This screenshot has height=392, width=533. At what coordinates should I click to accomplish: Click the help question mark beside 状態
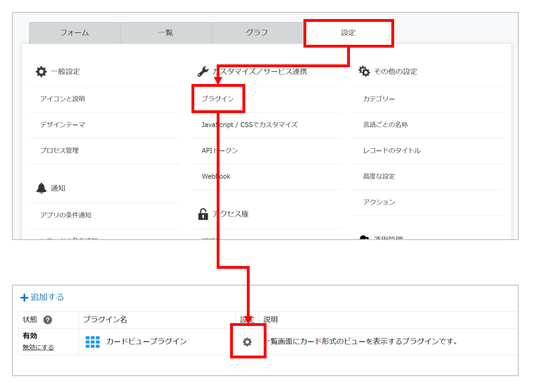click(x=48, y=320)
